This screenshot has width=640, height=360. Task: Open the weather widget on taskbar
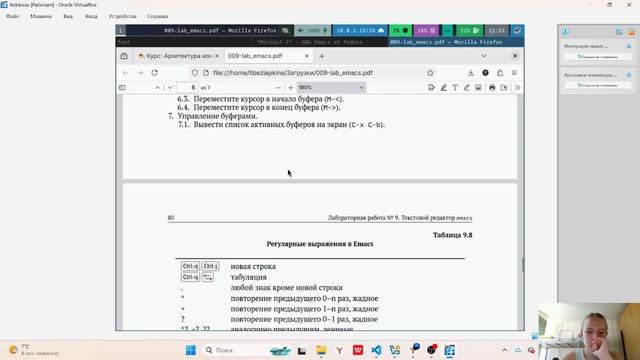33,350
